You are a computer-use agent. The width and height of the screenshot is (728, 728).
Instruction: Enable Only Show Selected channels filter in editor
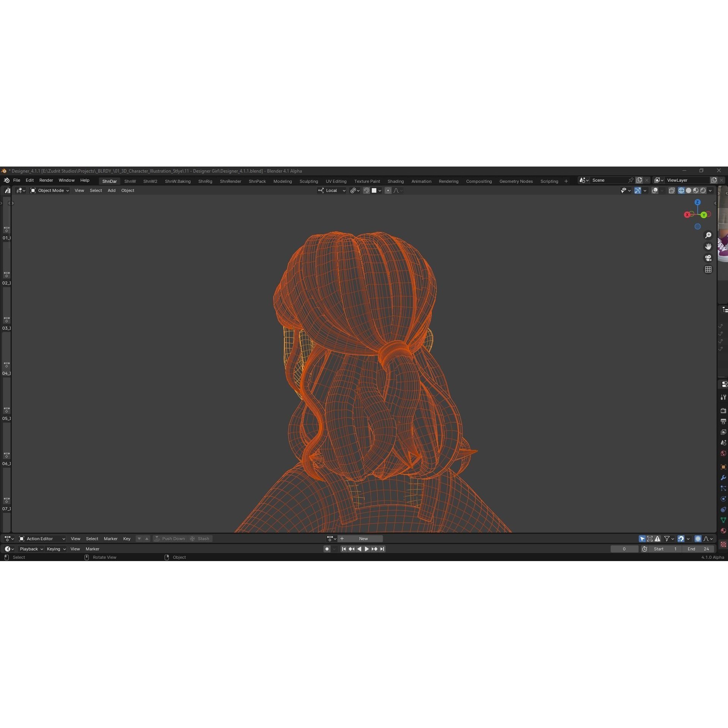click(642, 539)
